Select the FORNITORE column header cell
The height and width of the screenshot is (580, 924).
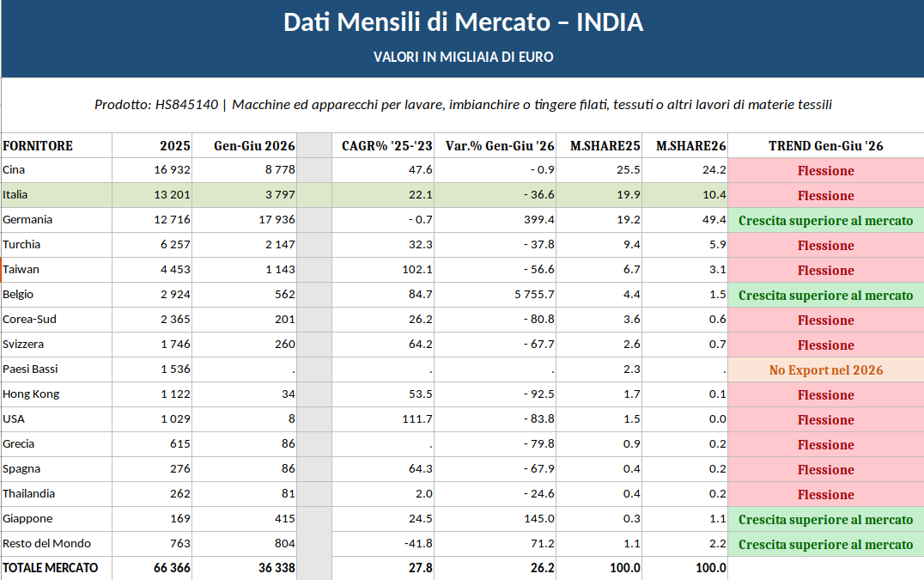57,145
